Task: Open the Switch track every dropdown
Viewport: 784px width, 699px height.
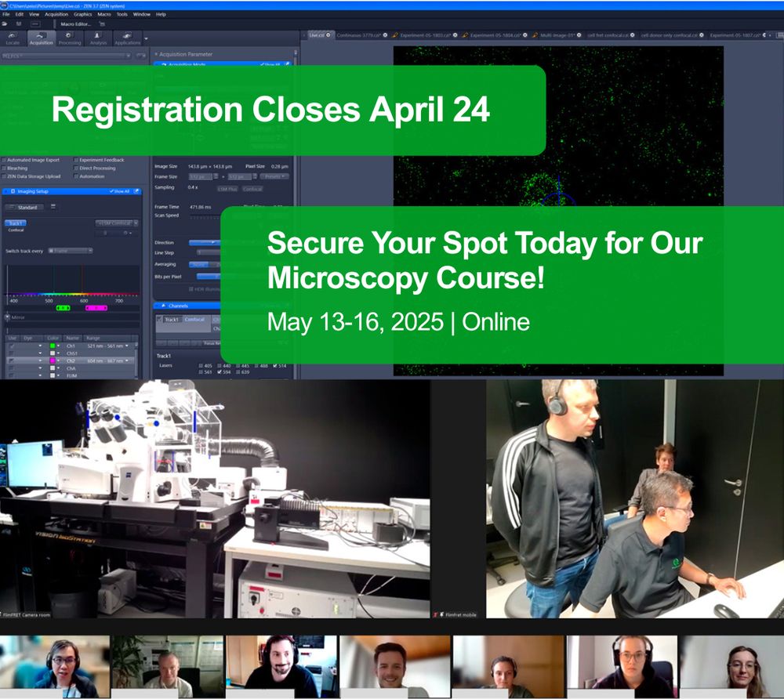Action: tap(71, 251)
